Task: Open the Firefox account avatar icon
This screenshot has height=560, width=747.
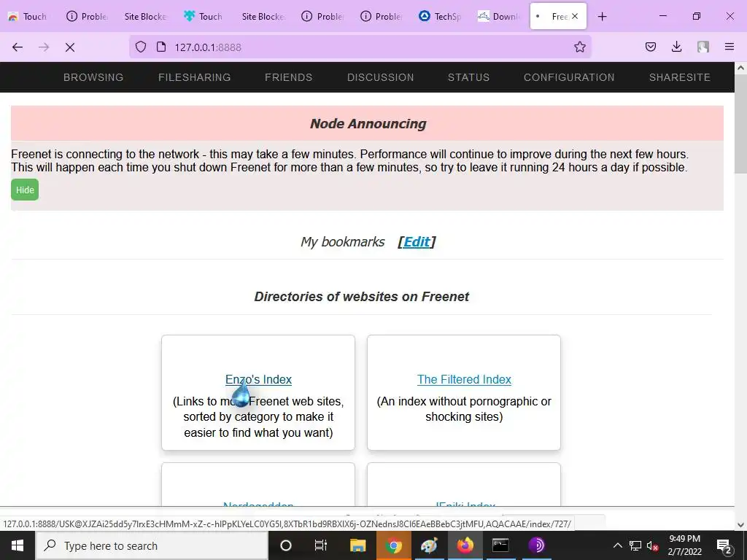Action: pyautogui.click(x=703, y=47)
